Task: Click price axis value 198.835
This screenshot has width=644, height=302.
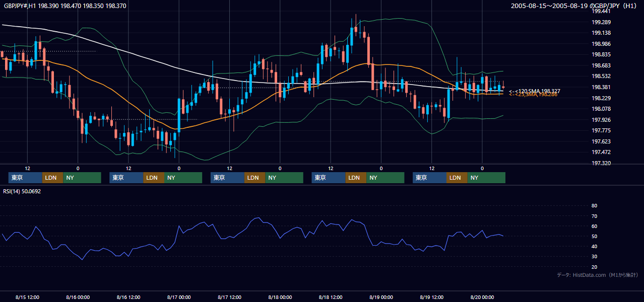Action: point(601,54)
